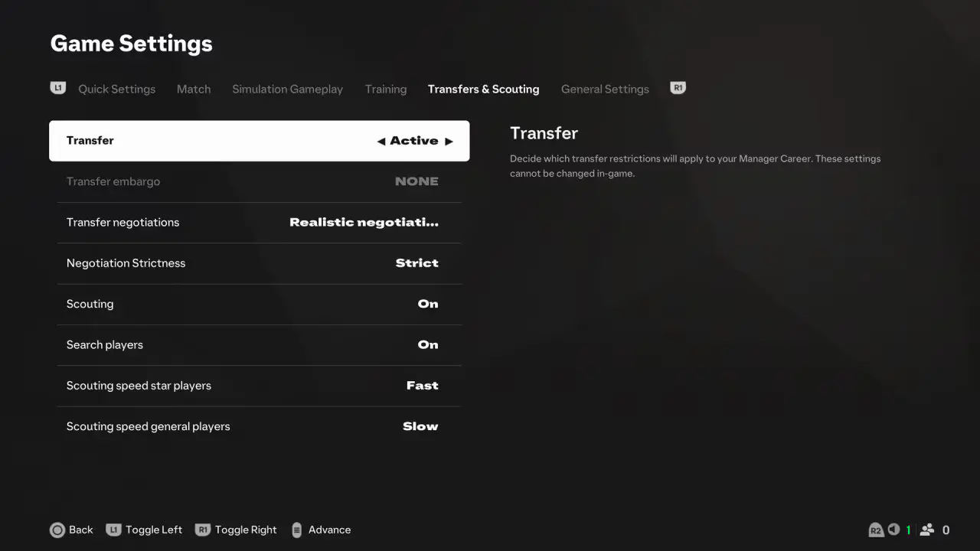The width and height of the screenshot is (980, 551).
Task: Click the L1 bumper icon beside Quick Settings
Action: (x=58, y=88)
